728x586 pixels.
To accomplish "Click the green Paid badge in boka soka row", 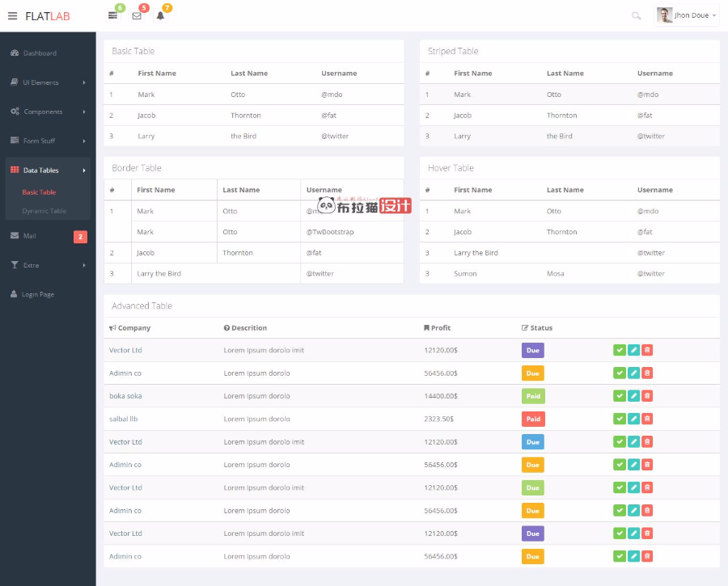I will [533, 396].
